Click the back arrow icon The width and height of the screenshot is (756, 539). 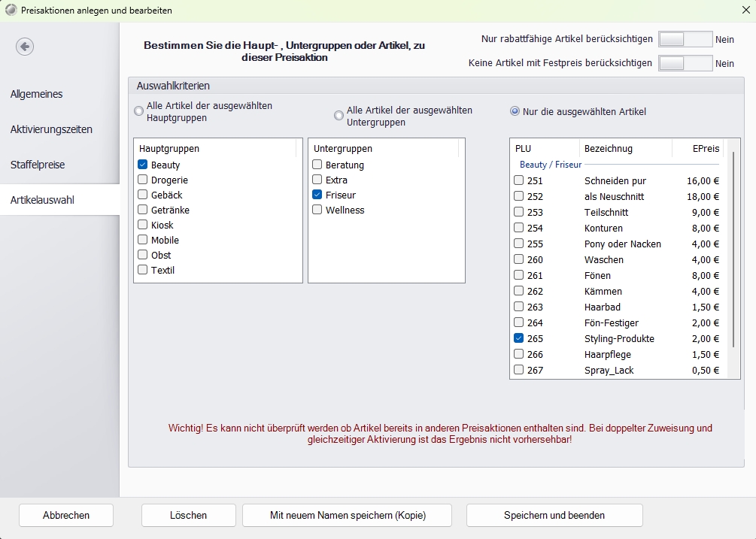click(x=25, y=47)
